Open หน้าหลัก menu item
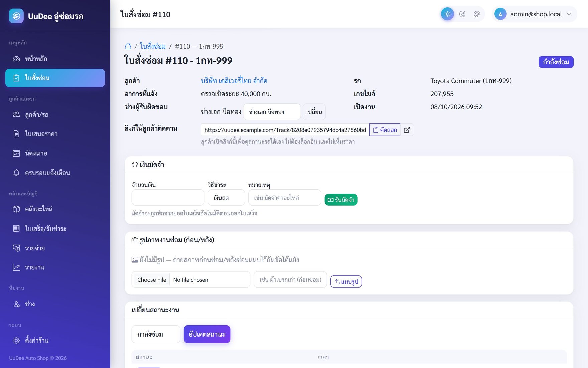The image size is (588, 368). coord(55,59)
